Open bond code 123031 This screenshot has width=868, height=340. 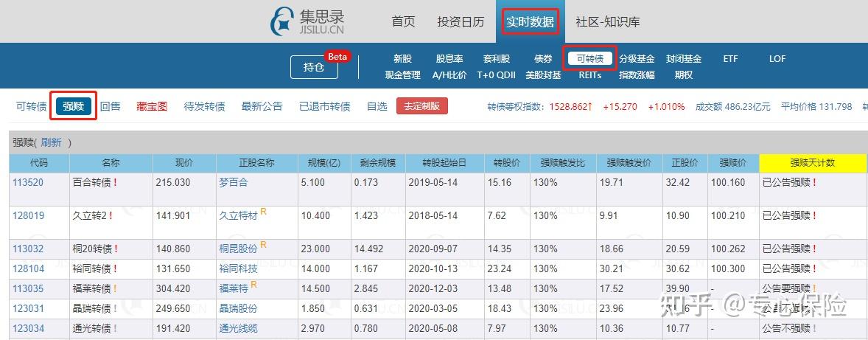[28, 308]
